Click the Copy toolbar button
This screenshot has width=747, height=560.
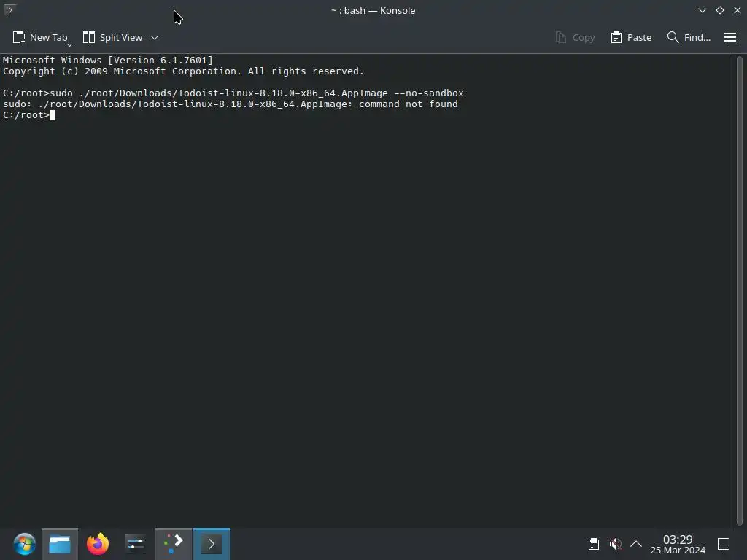pyautogui.click(x=575, y=38)
